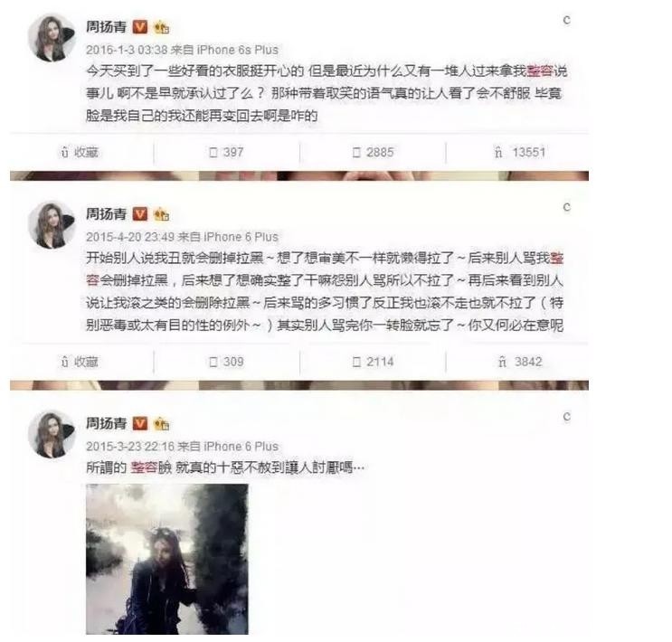Expand the options chevron on first post
Image resolution: width=672 pixels, height=642 pixels.
(566, 20)
